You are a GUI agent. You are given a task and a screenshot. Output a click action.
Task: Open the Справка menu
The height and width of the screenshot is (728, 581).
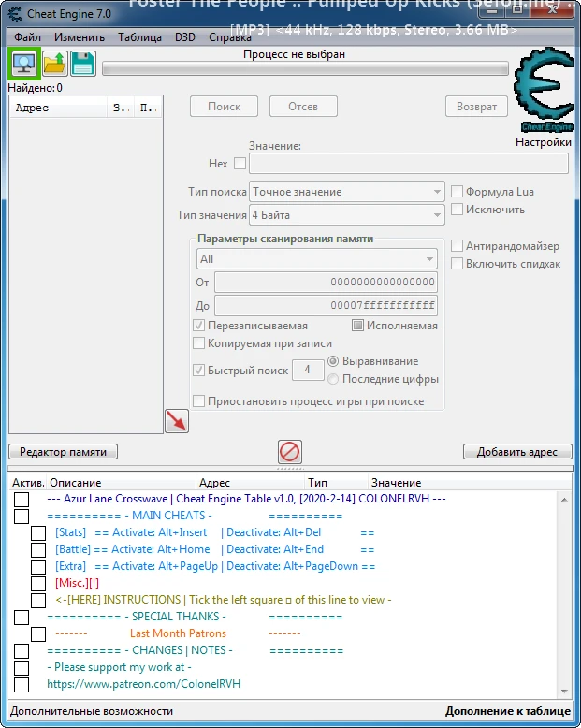[230, 37]
